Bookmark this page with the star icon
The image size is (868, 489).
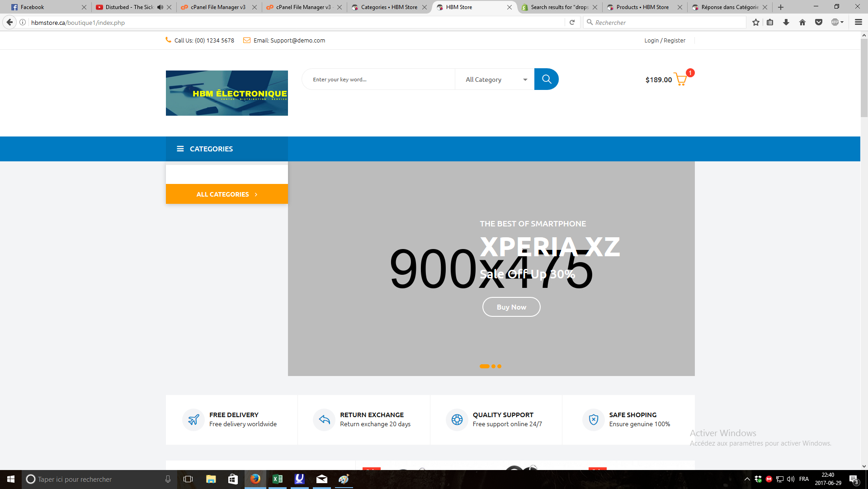[x=755, y=22]
